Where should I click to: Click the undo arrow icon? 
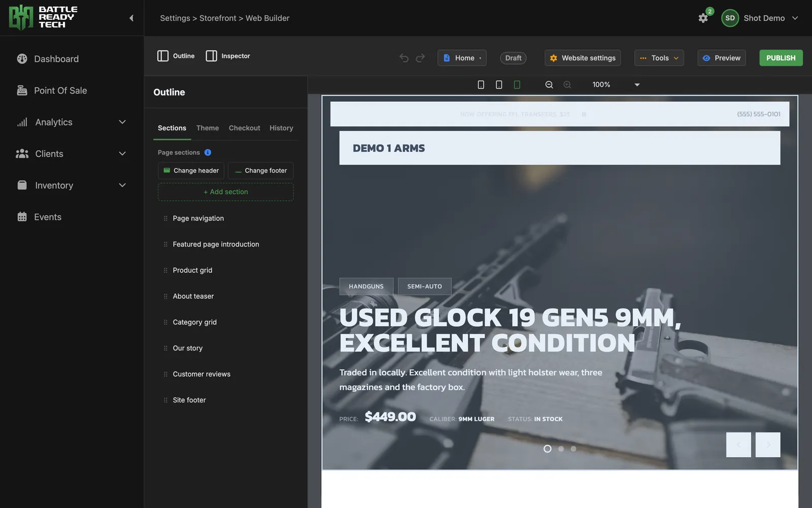404,58
